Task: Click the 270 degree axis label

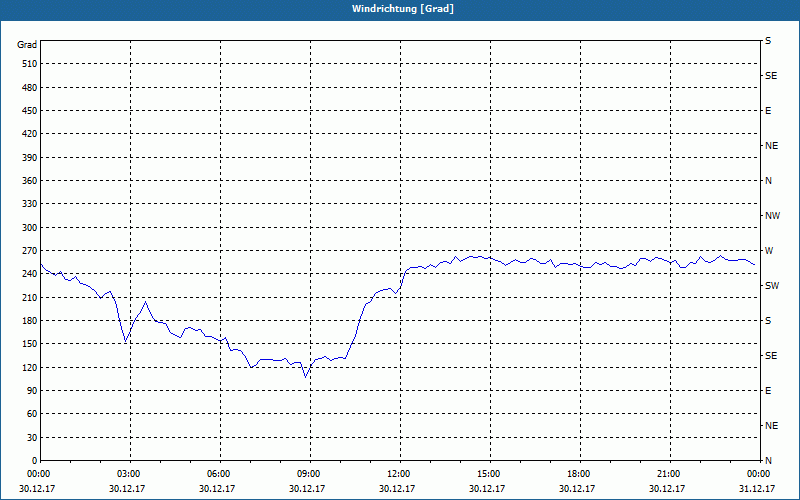Action: click(x=29, y=251)
